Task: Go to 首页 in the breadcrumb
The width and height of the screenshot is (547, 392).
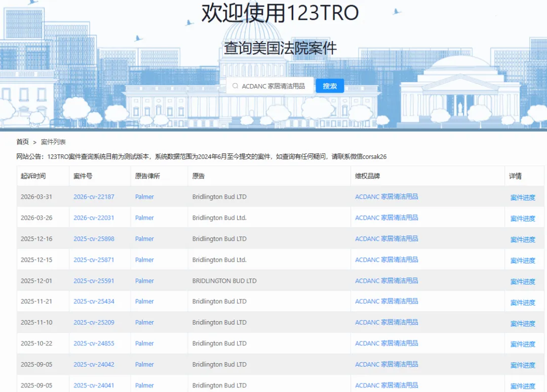Action: coord(23,142)
